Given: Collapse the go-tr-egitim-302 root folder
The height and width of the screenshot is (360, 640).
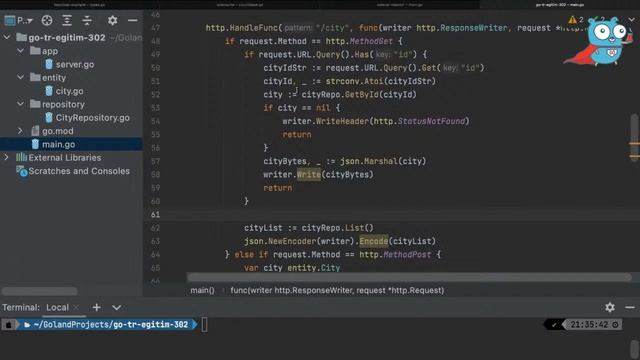Looking at the screenshot, I should point(7,38).
